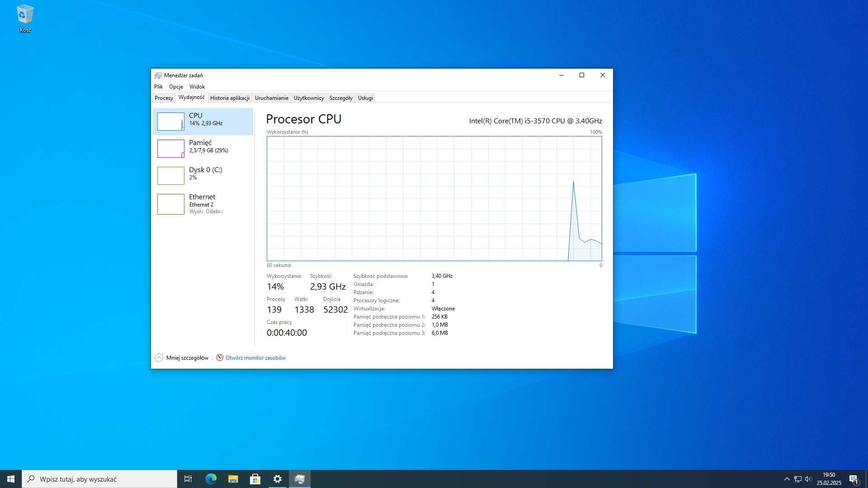Image resolution: width=868 pixels, height=488 pixels.
Task: Click the 6,0 MB level 3 cache value
Action: click(439, 333)
